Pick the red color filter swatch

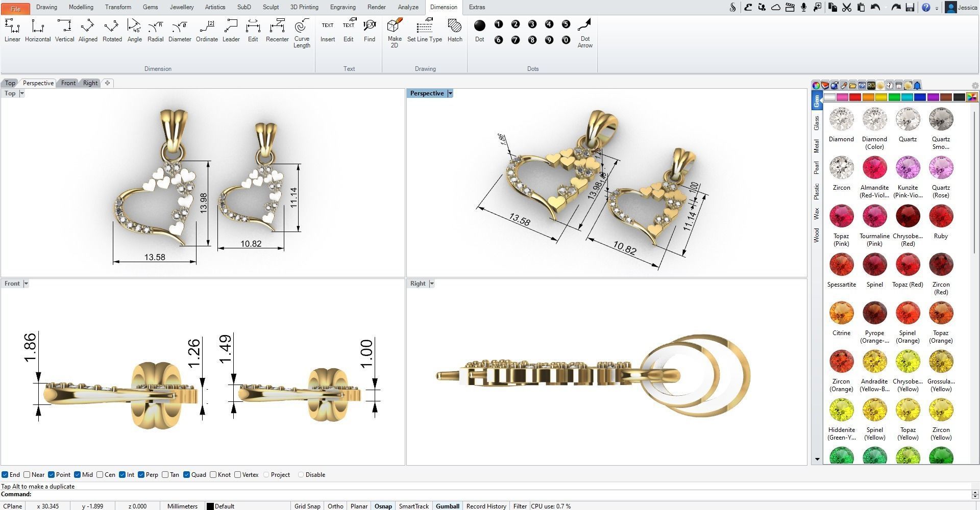tap(855, 97)
